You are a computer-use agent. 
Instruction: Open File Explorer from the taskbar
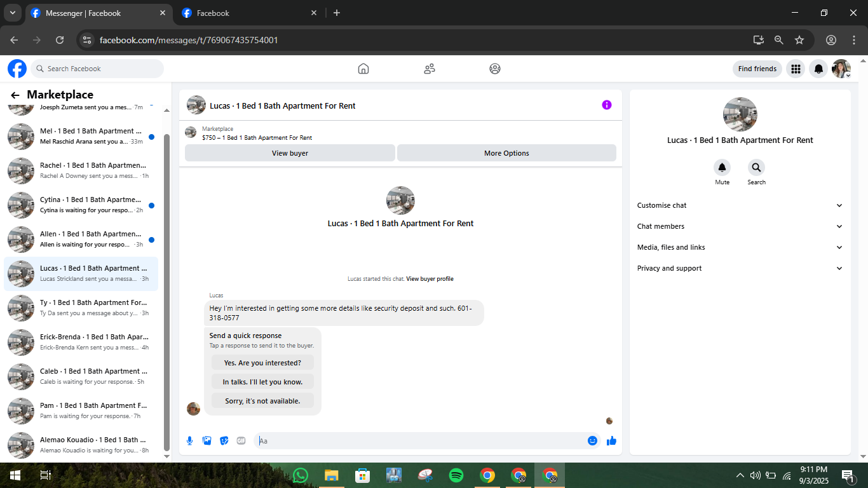[x=332, y=475]
